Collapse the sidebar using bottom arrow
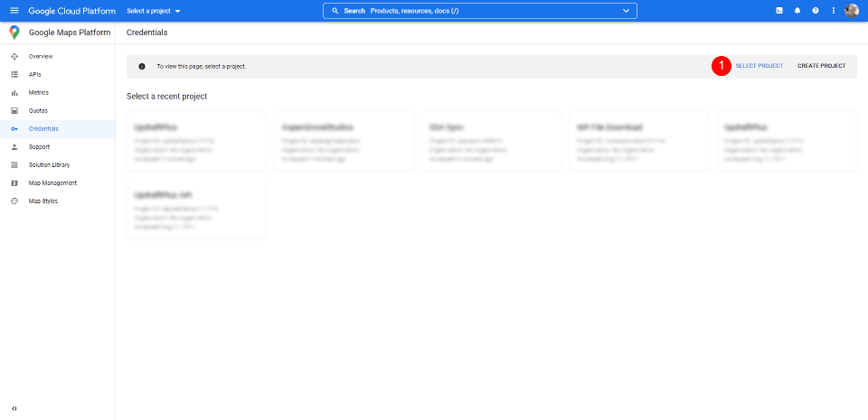Image resolution: width=868 pixels, height=420 pixels. pyautogui.click(x=14, y=408)
